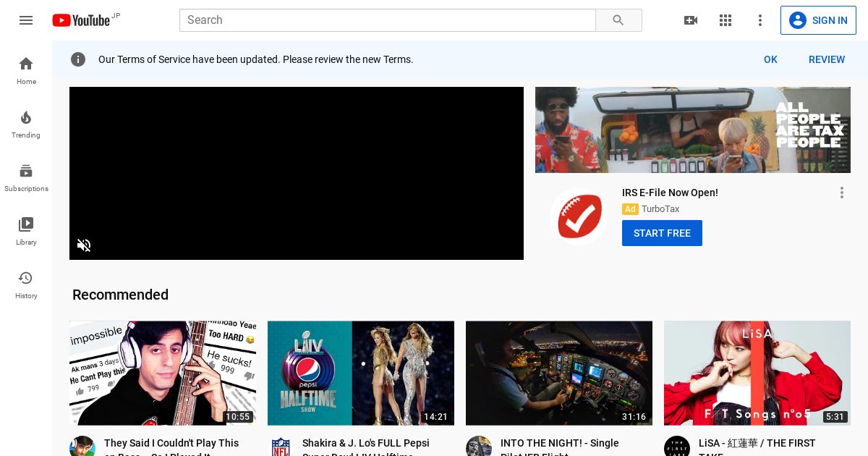
Task: Click the INTO THE NIGHT channel avatar
Action: coord(479,447)
